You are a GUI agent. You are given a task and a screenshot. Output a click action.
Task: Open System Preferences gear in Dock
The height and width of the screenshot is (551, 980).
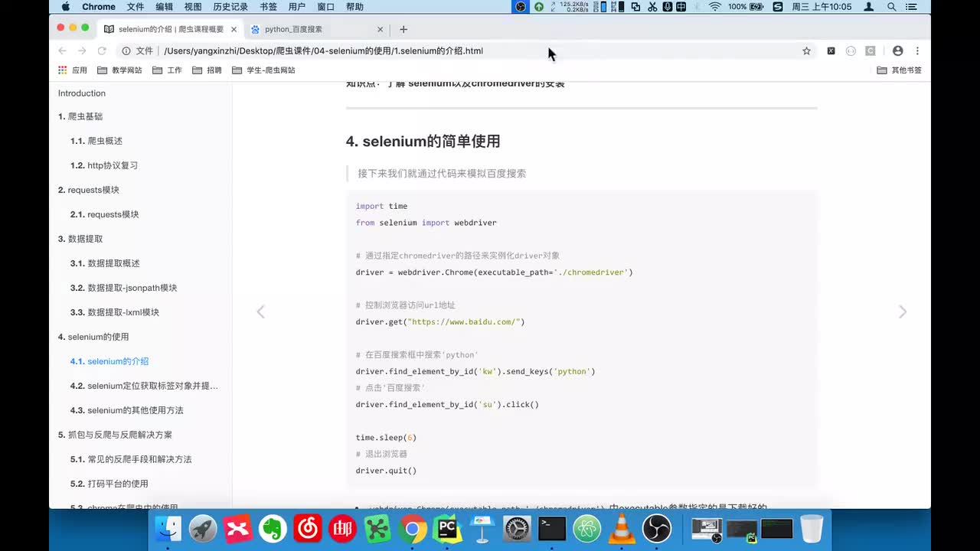pos(517,529)
